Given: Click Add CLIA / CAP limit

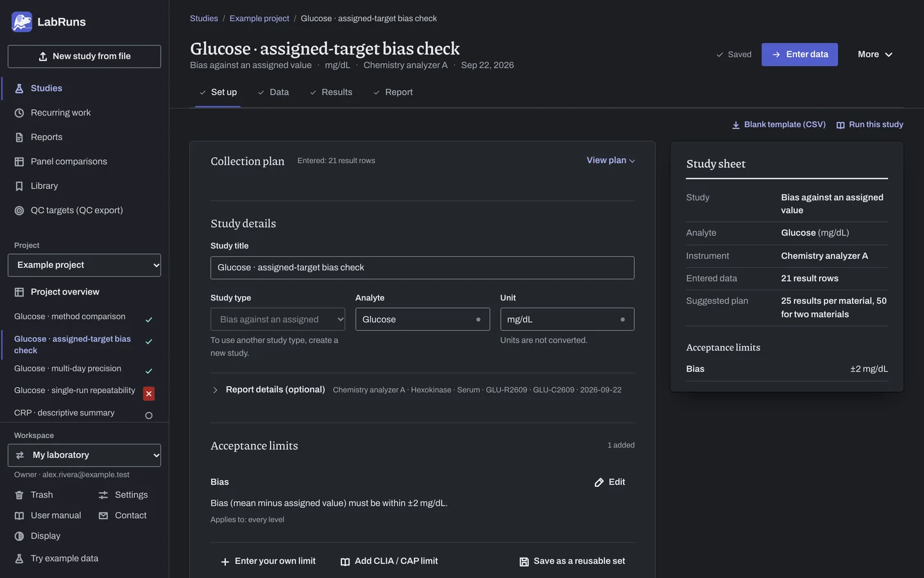Looking at the screenshot, I should click(x=389, y=561).
